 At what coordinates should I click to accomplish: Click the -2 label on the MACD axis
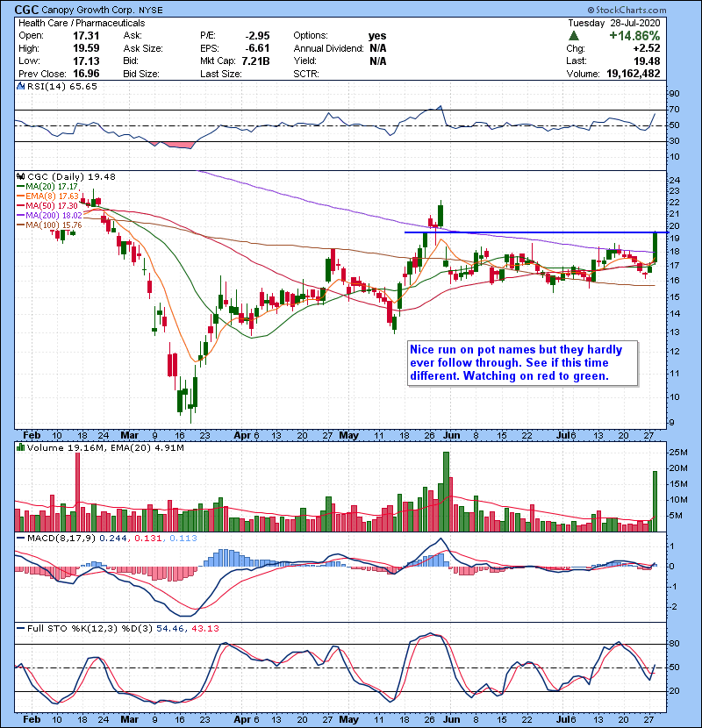672,607
